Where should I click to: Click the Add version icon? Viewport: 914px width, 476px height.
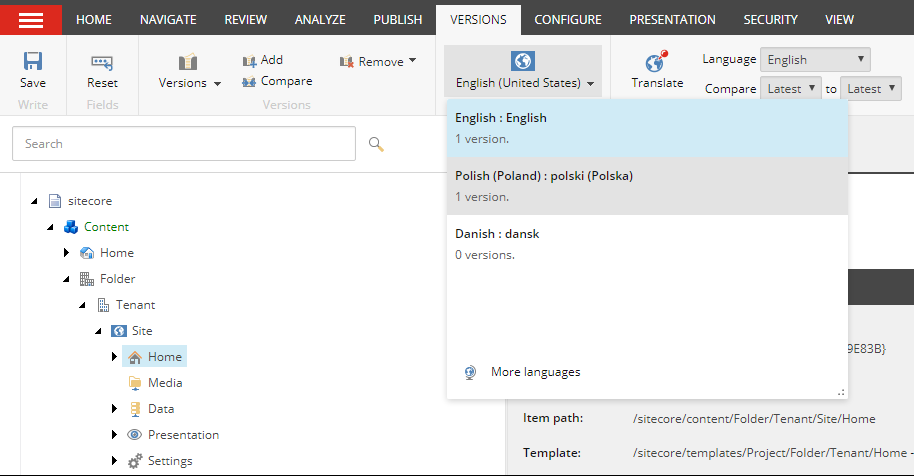(249, 61)
